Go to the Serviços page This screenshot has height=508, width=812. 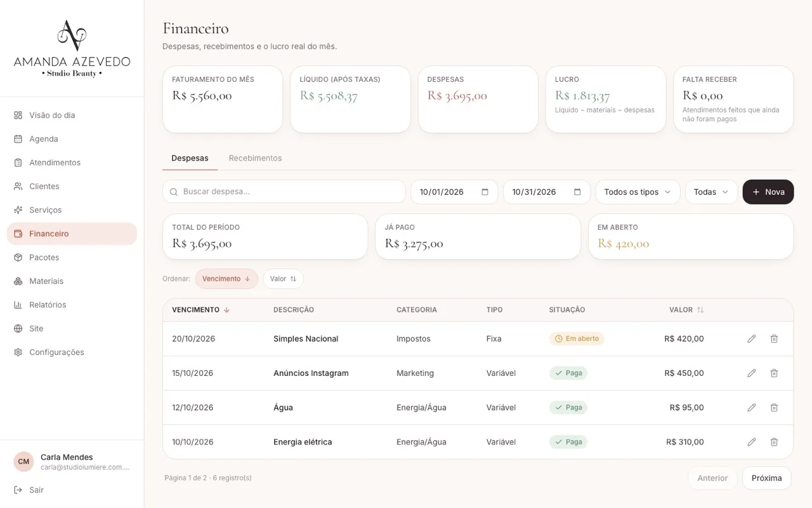[72, 210]
